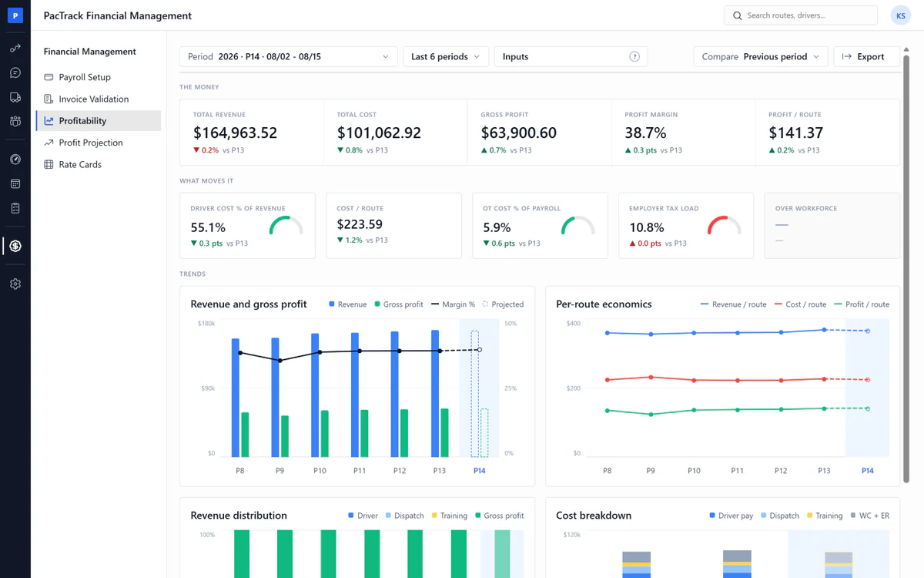Image resolution: width=924 pixels, height=578 pixels.
Task: Open the truck vehicles icon in the sidebar
Action: 15,97
